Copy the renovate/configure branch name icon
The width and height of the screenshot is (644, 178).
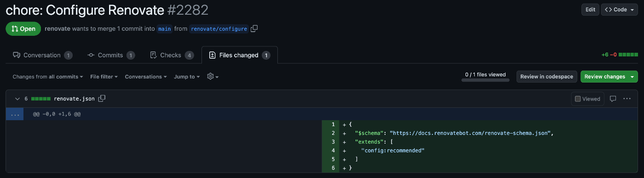click(x=254, y=28)
